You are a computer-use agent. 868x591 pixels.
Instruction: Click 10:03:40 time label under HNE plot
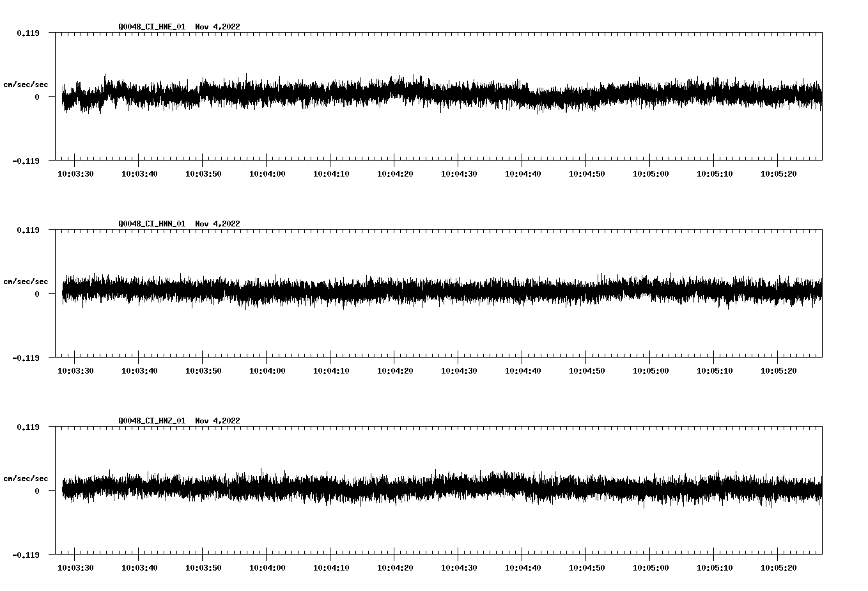[139, 174]
